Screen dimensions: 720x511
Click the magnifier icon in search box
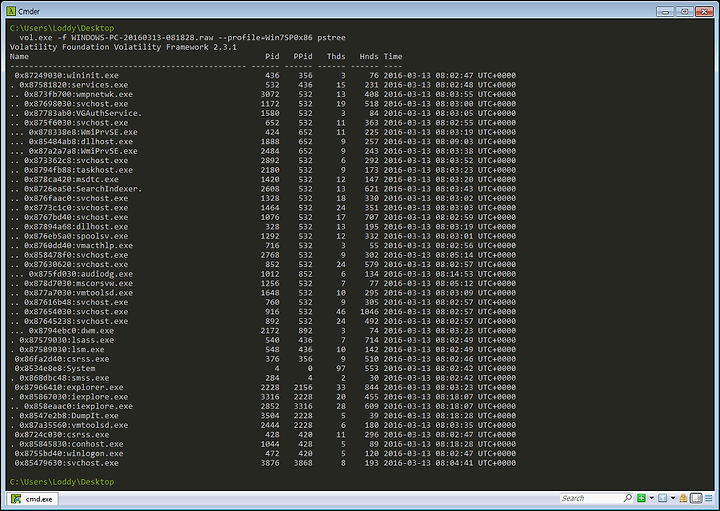click(x=628, y=498)
